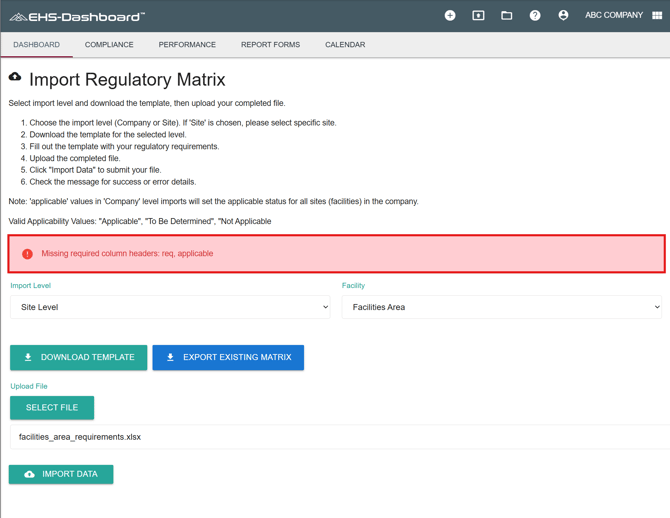Open the Calendar tab

[345, 45]
